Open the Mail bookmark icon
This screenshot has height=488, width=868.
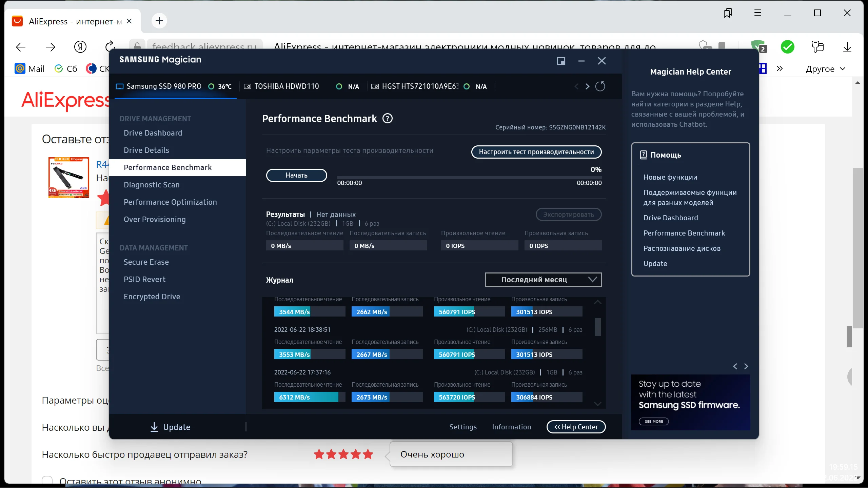tap(20, 69)
